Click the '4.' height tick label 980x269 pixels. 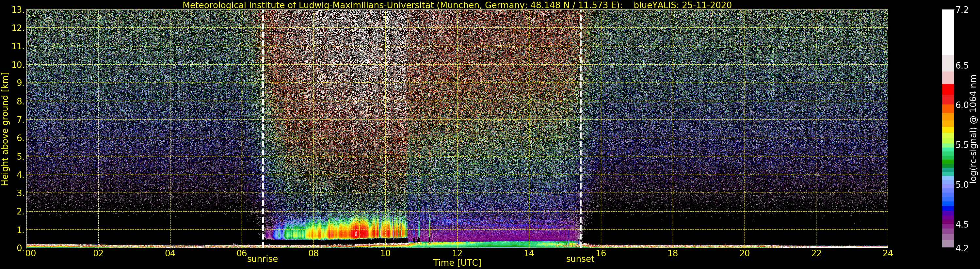coord(20,175)
